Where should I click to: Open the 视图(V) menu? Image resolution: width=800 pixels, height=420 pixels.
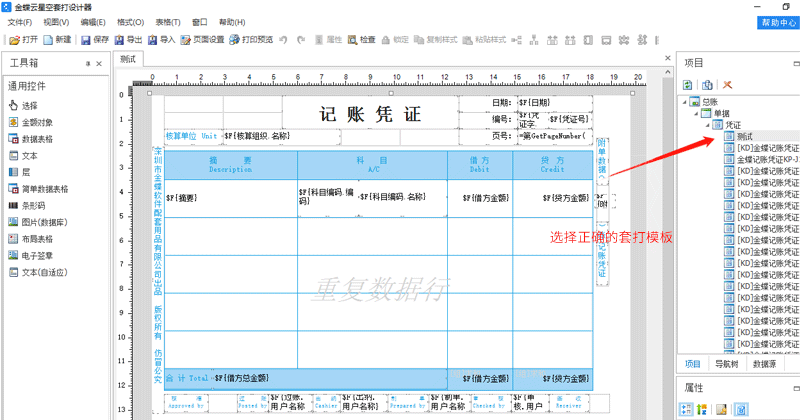[x=56, y=22]
